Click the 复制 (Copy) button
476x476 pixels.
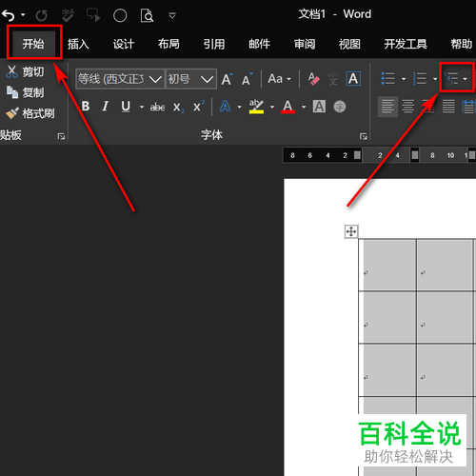pyautogui.click(x=25, y=92)
